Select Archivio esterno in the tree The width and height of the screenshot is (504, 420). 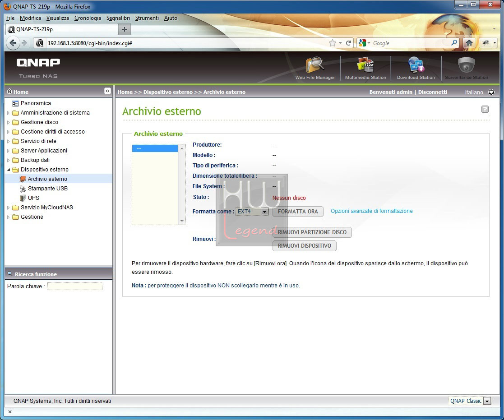[47, 179]
